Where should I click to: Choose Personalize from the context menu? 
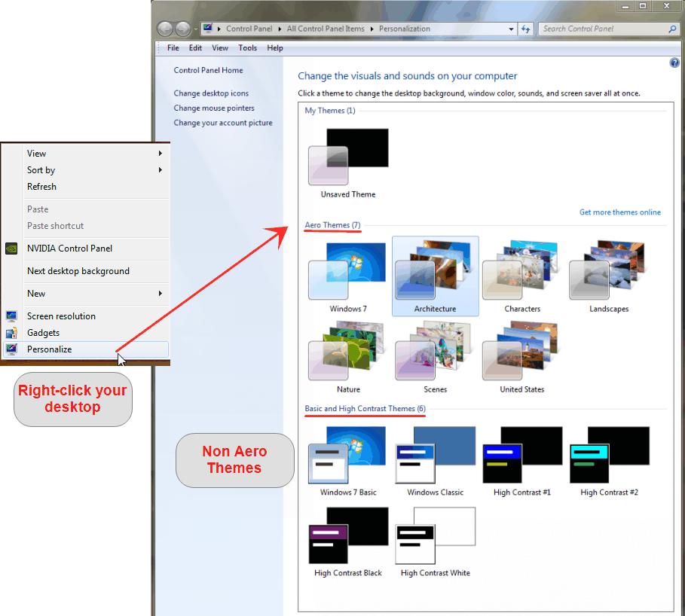coord(50,349)
